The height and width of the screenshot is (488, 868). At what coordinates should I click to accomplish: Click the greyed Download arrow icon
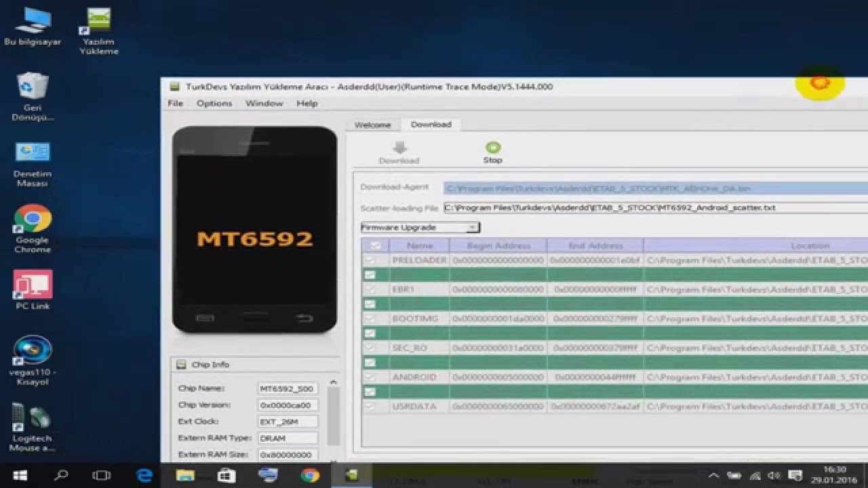coord(399,148)
